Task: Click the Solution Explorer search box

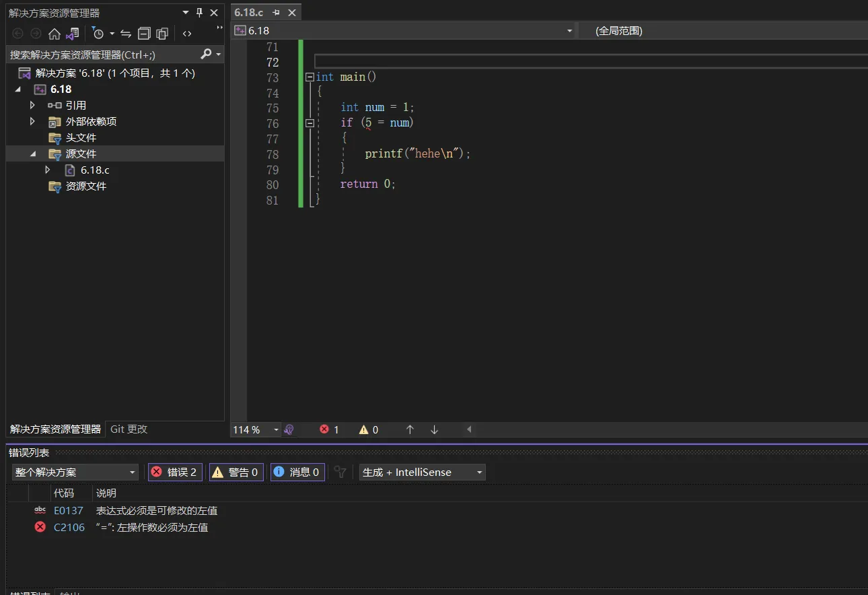Action: tap(103, 55)
